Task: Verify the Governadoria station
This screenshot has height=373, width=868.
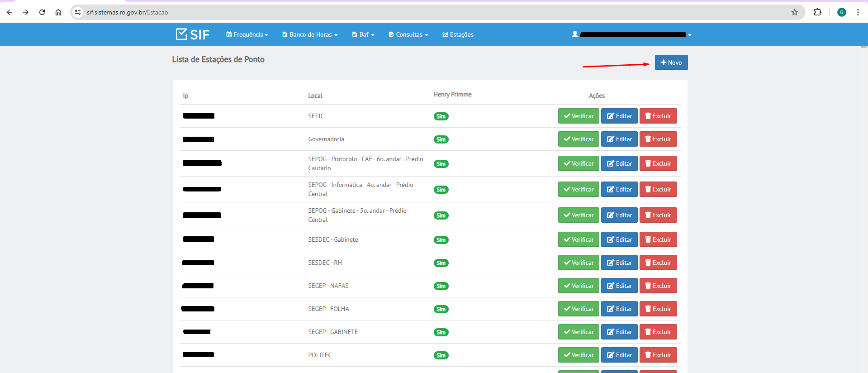Action: point(579,139)
